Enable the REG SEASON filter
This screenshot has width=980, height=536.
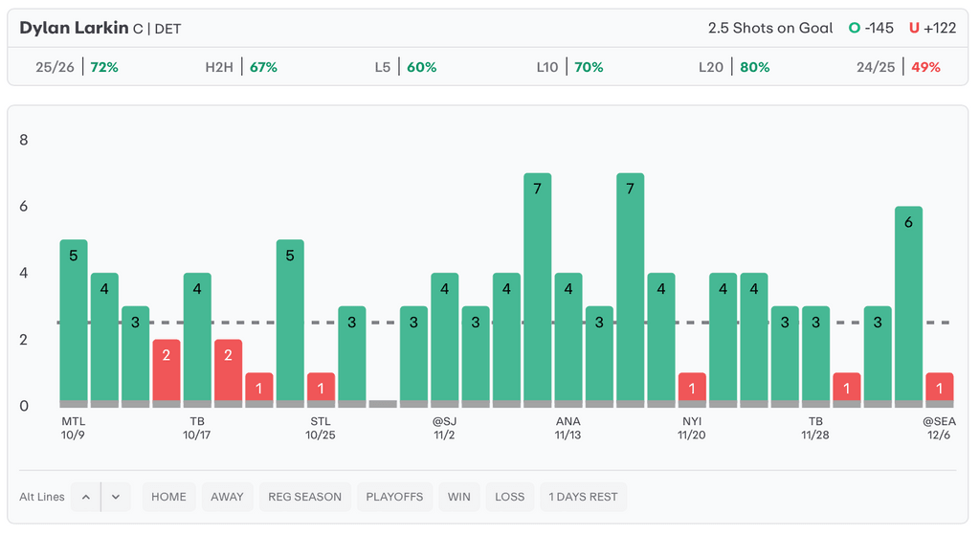304,497
